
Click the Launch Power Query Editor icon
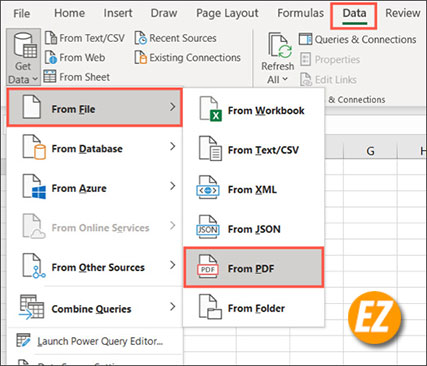tap(23, 340)
